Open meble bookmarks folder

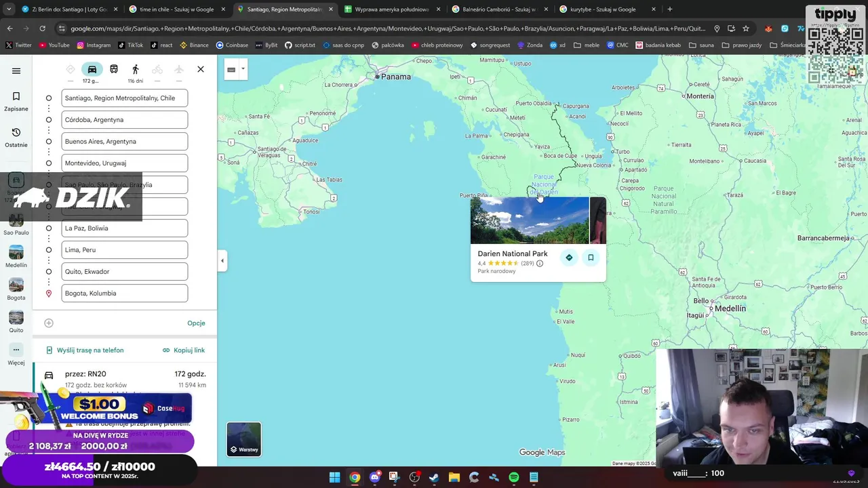point(587,45)
